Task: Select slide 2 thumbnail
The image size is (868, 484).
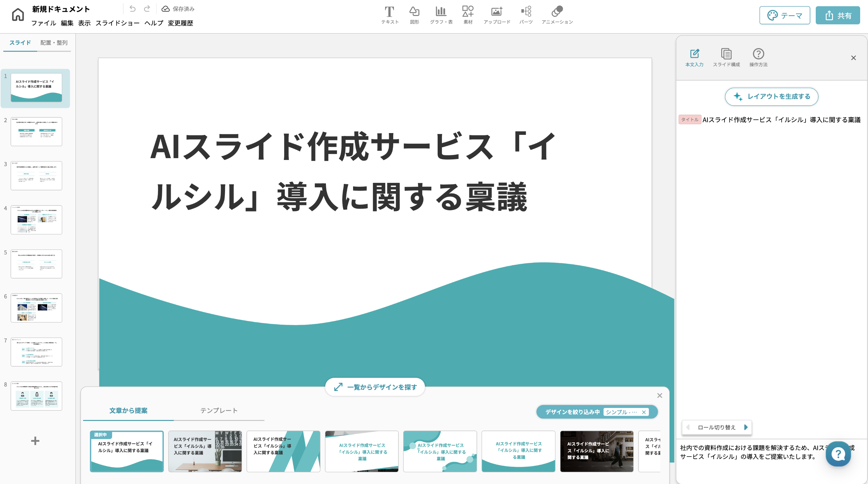Action: [x=36, y=132]
